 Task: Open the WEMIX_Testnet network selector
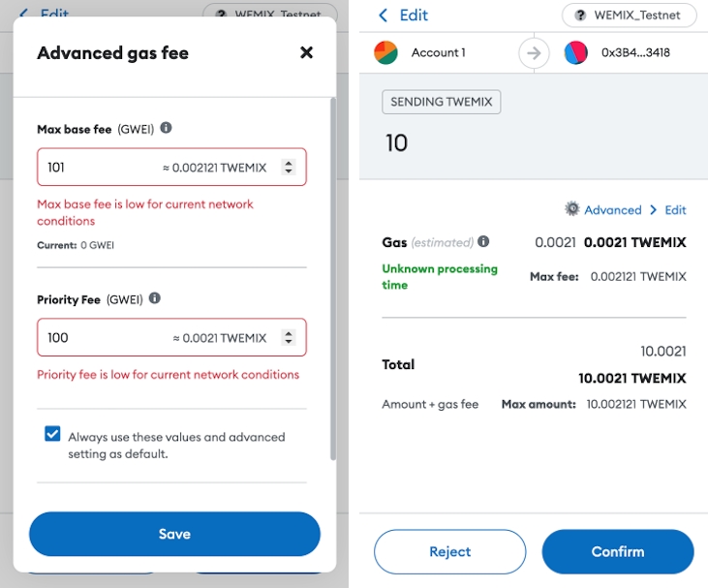[x=629, y=15]
